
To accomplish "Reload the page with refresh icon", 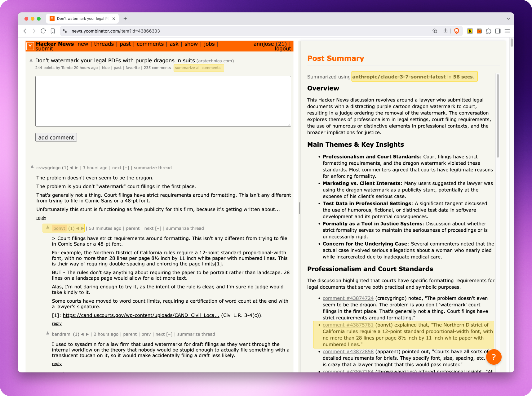I will tap(43, 31).
